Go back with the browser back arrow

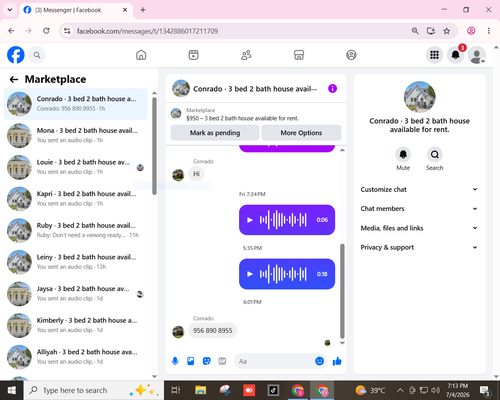tap(11, 31)
